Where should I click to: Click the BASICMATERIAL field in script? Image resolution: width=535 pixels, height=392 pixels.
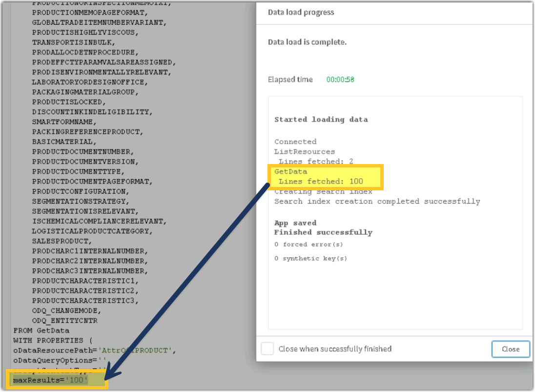[63, 142]
